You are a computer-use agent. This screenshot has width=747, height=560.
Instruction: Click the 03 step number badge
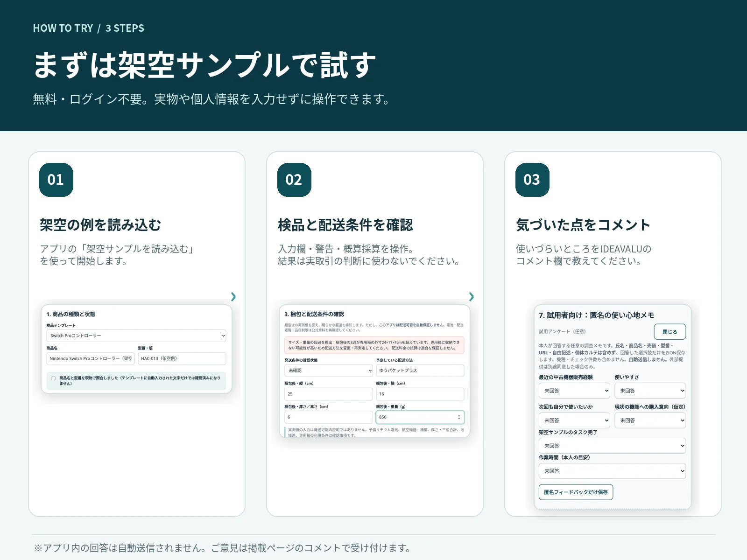(532, 180)
